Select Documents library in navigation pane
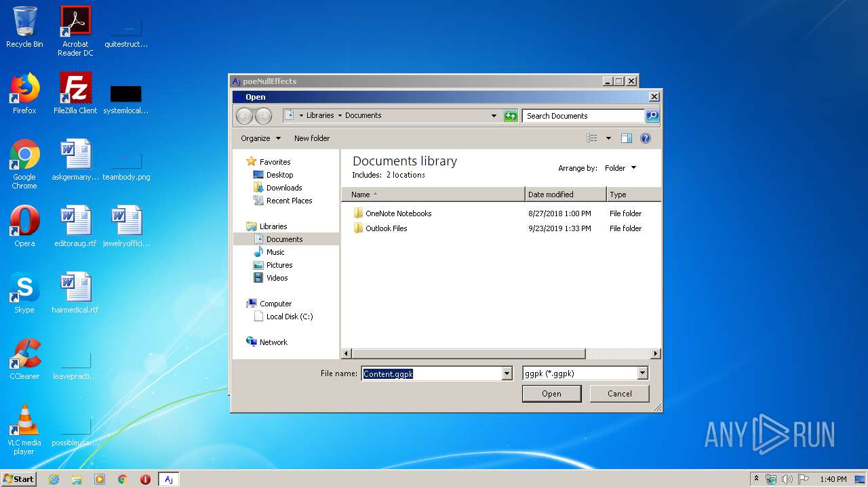 click(x=286, y=239)
